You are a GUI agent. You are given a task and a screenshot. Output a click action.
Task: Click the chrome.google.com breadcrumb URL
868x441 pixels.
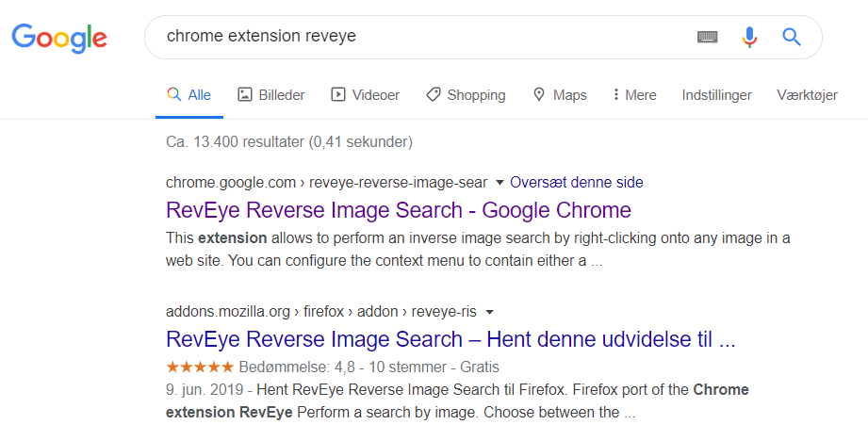pyautogui.click(x=327, y=183)
